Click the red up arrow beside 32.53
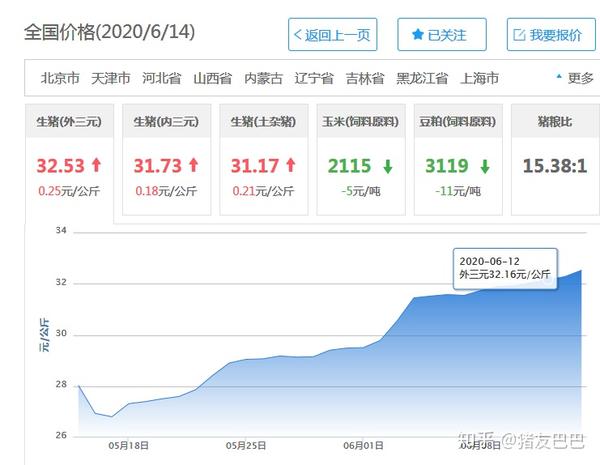This screenshot has height=465, width=600. point(96,165)
